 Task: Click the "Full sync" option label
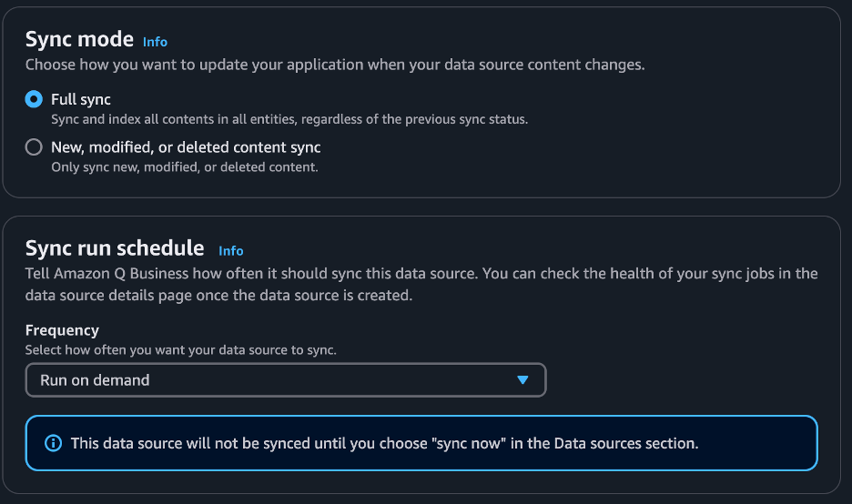[80, 99]
